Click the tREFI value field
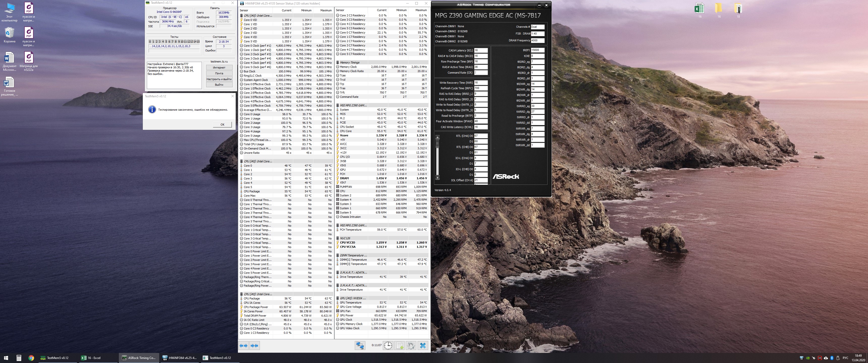Image resolution: width=868 pixels, height=363 pixels. pyautogui.click(x=537, y=50)
